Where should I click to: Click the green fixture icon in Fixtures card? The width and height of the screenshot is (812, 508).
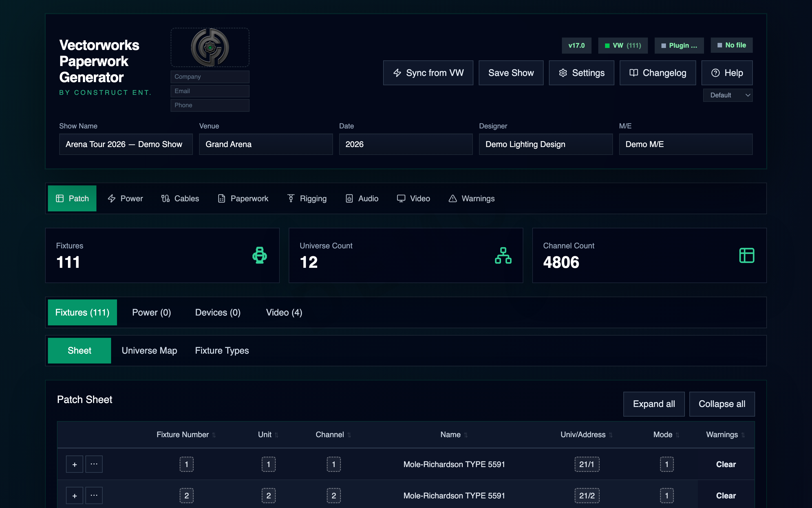coord(260,255)
